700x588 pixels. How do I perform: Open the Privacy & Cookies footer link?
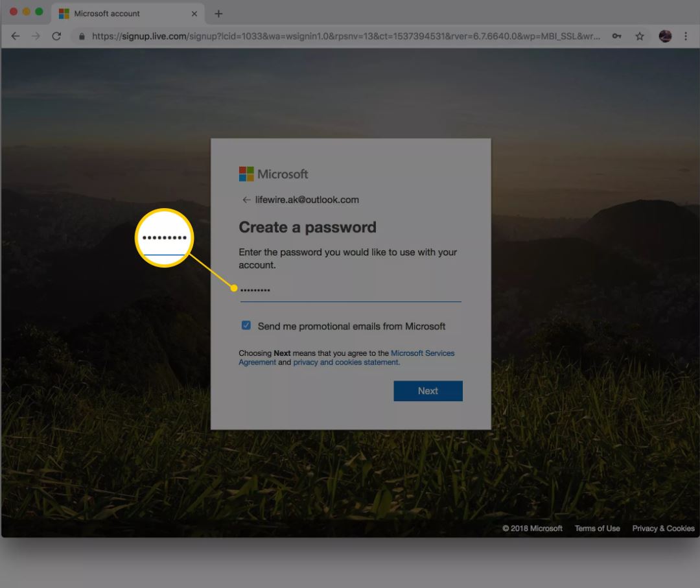pos(663,528)
